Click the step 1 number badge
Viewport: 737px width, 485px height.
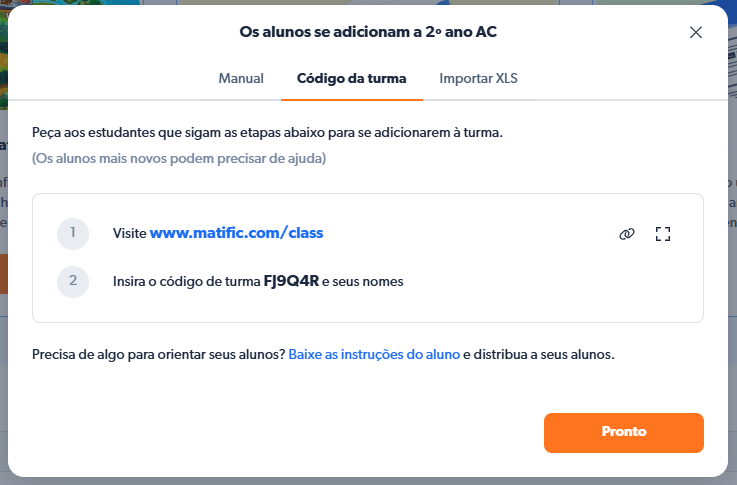pyautogui.click(x=73, y=234)
